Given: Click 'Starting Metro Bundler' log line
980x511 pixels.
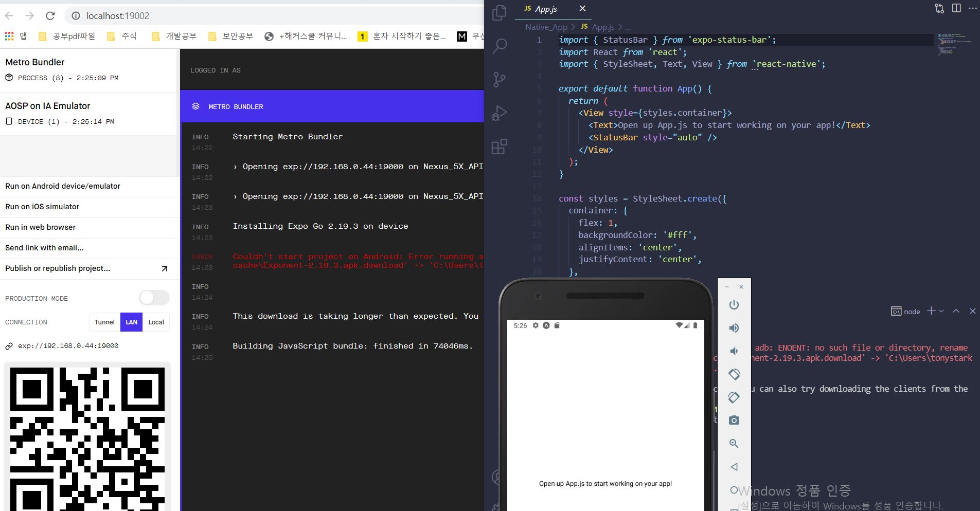Looking at the screenshot, I should click(x=288, y=137).
